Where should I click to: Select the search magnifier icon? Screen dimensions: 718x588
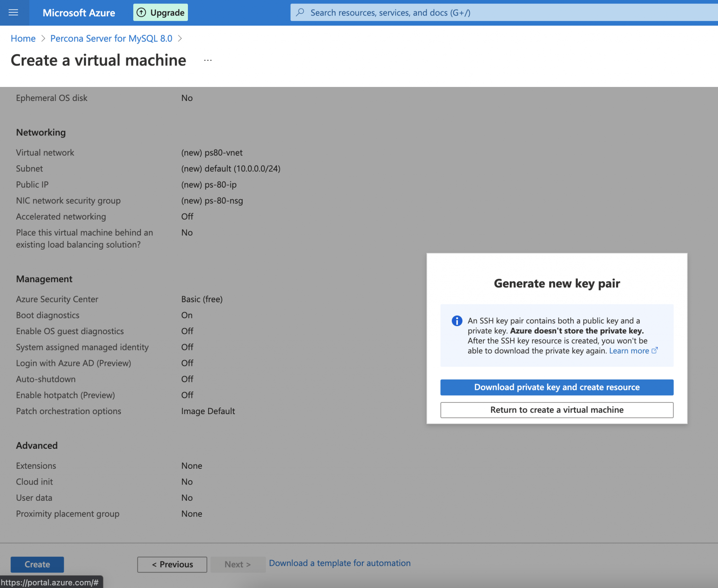tap(300, 12)
